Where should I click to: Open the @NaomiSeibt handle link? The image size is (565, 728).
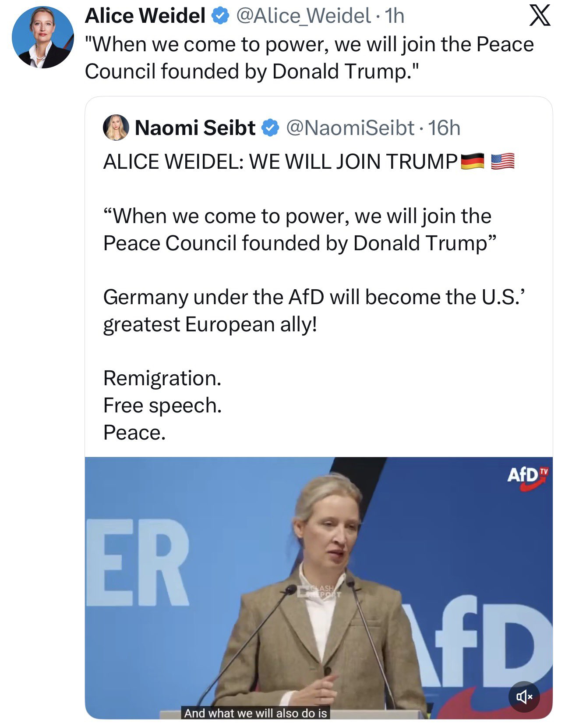pyautogui.click(x=350, y=128)
